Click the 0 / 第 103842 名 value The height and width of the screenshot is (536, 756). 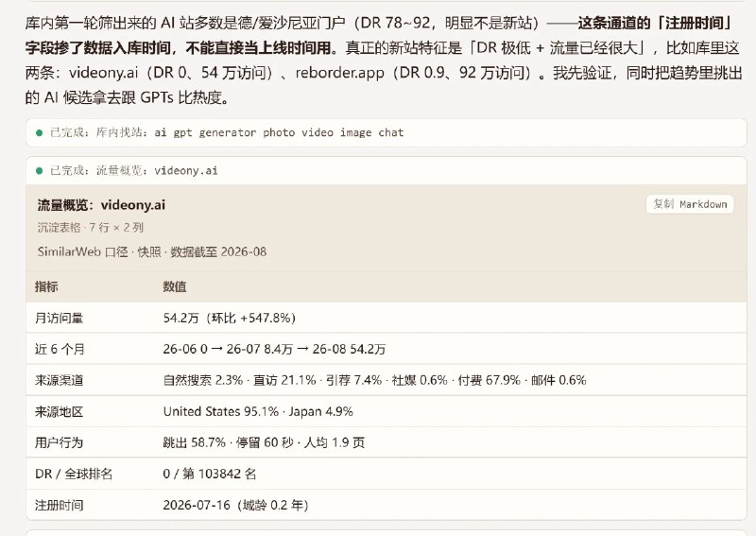click(209, 474)
